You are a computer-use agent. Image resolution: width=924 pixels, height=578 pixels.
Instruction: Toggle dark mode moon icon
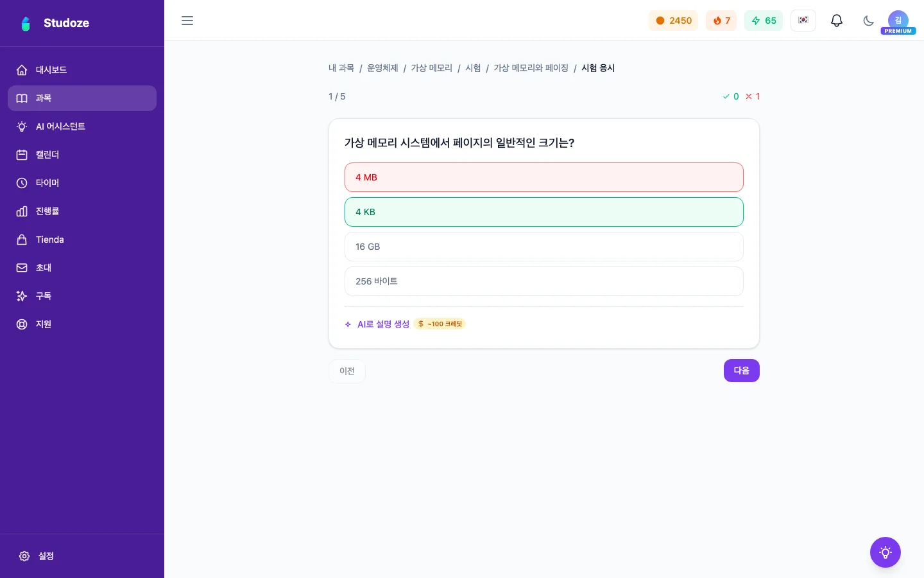tap(869, 21)
